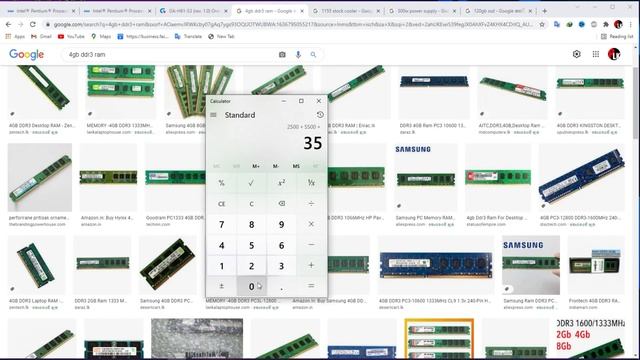This screenshot has width=640, height=360.
Task: Click the M- memory subtract button
Action: [x=276, y=166]
